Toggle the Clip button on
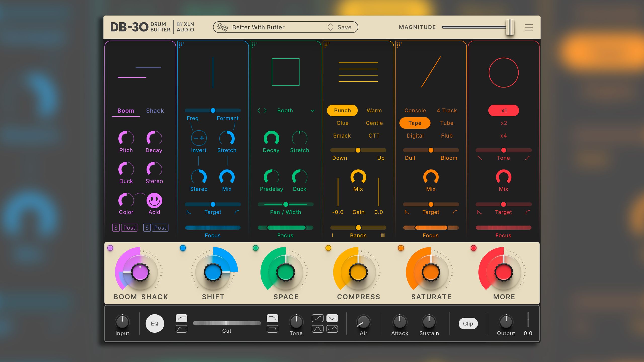Viewport: 644px width, 362px height. click(468, 323)
